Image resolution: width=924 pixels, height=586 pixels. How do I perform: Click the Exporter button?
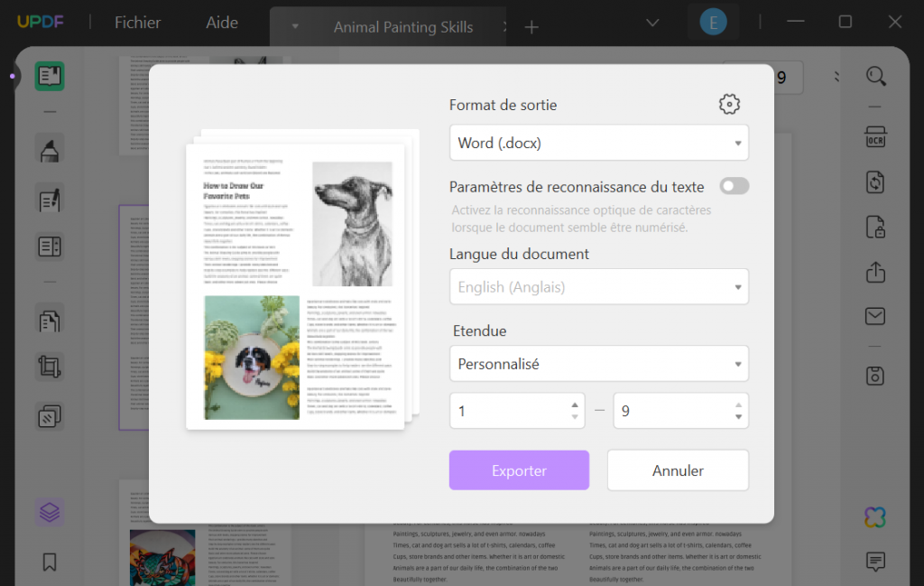(x=519, y=470)
